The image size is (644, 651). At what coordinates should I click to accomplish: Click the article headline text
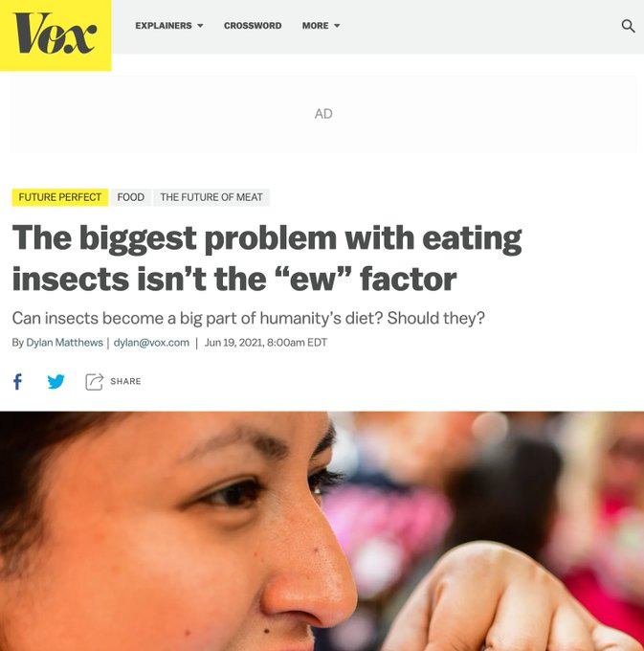(x=267, y=258)
